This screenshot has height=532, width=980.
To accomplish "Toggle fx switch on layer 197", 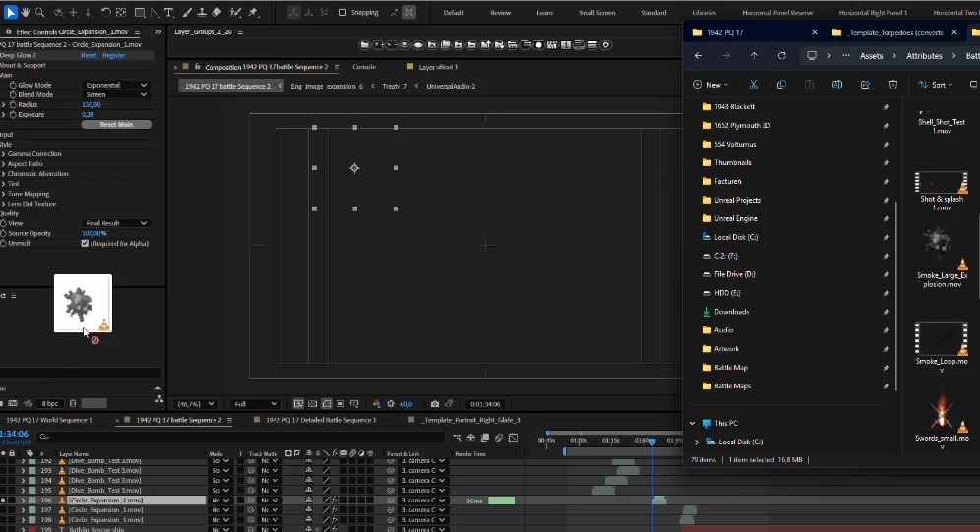I will tap(335, 510).
